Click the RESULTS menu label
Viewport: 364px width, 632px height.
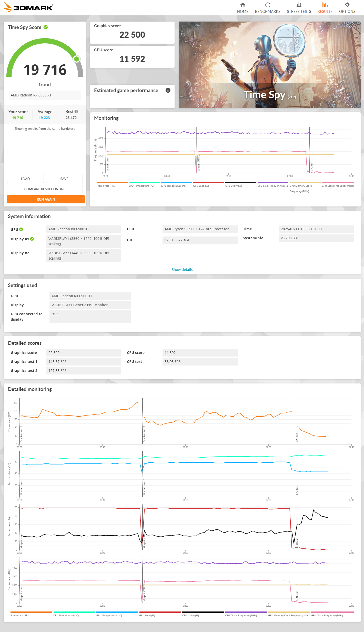[325, 12]
